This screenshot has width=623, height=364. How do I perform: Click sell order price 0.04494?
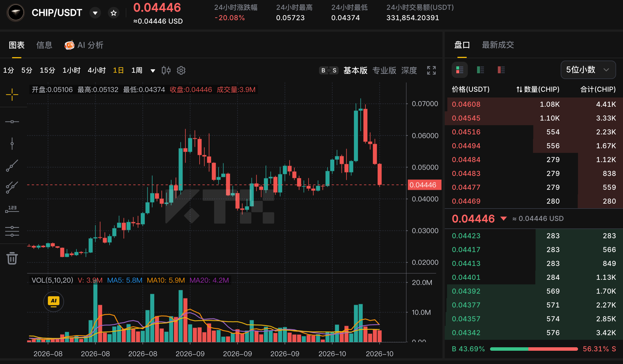(466, 146)
